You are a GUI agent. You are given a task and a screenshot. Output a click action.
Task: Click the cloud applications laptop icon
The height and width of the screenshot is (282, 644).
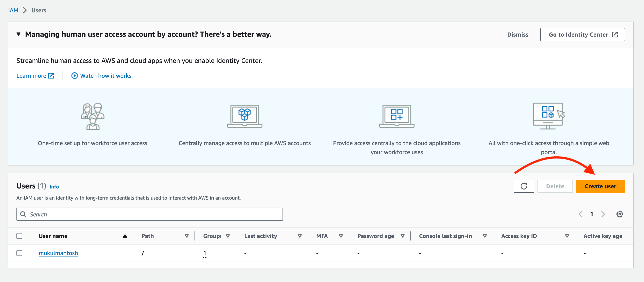pyautogui.click(x=396, y=116)
